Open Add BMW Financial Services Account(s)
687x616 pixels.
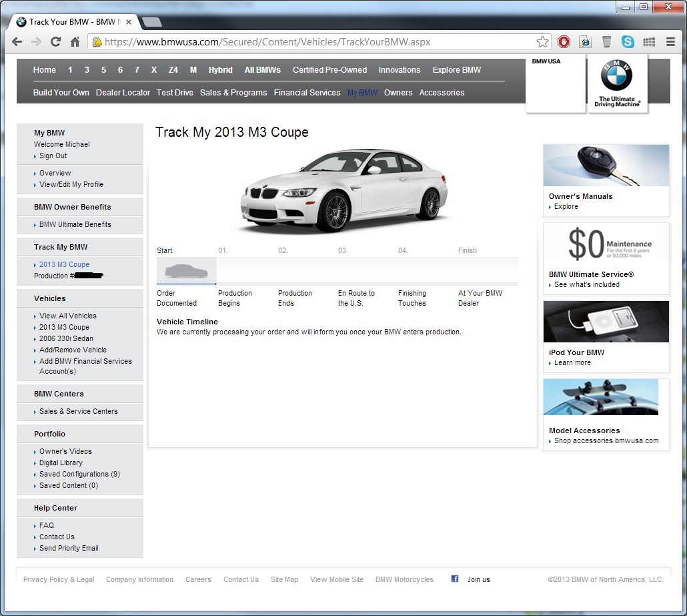85,366
